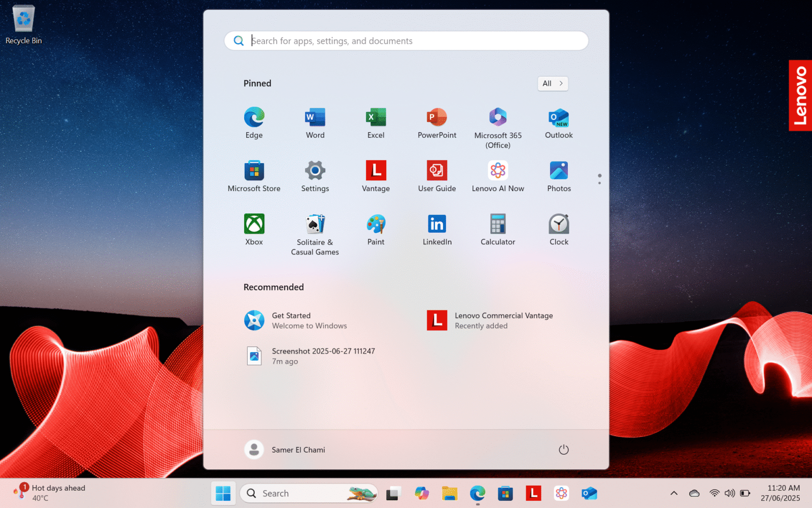Open Samer El Chami account menu
The height and width of the screenshot is (508, 812).
(x=285, y=450)
